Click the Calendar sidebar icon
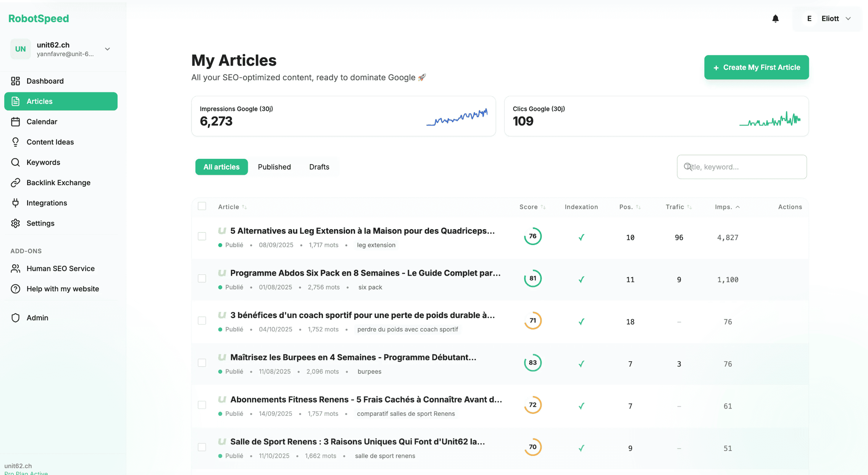Screen dimensions: 868x475 coord(15,122)
